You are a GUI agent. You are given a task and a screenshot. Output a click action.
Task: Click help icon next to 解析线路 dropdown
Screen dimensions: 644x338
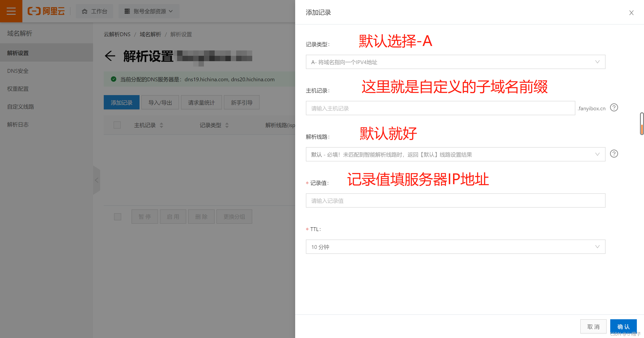(x=614, y=154)
